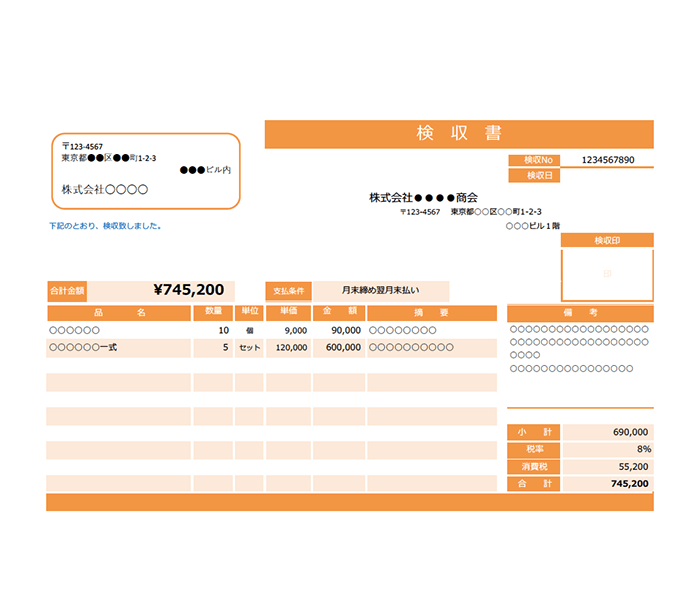Click the 検収日 label cell
This screenshot has width=700, height=600.
(x=534, y=175)
